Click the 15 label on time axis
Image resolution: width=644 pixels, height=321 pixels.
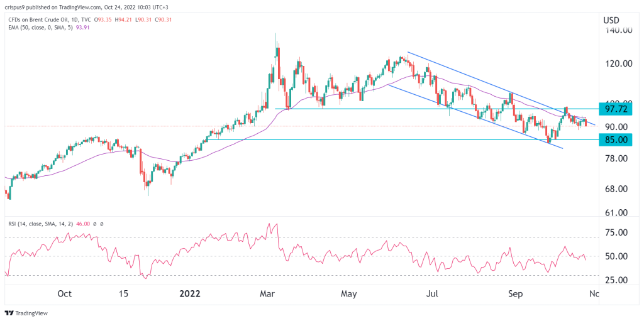coord(124,294)
